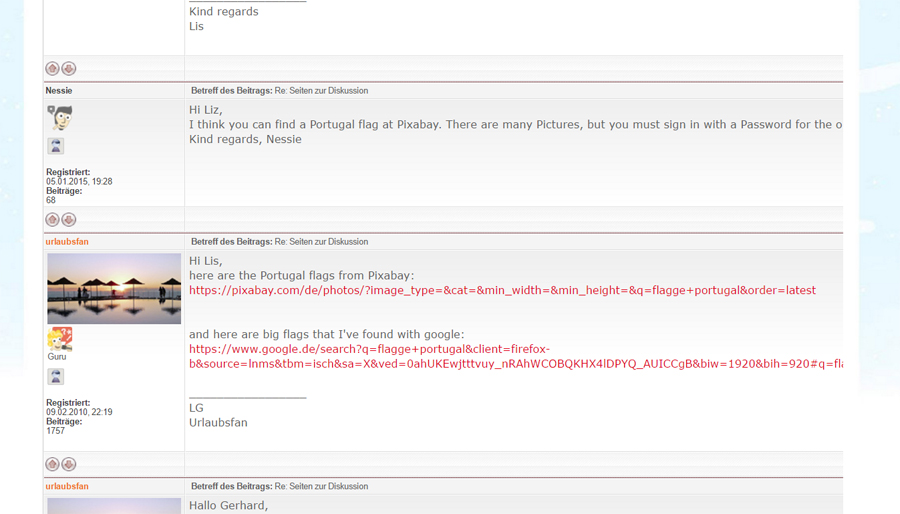Viewport: 900px width, 514px height.
Task: Open urlaubsfan's sunset beach avatar image
Action: point(114,289)
